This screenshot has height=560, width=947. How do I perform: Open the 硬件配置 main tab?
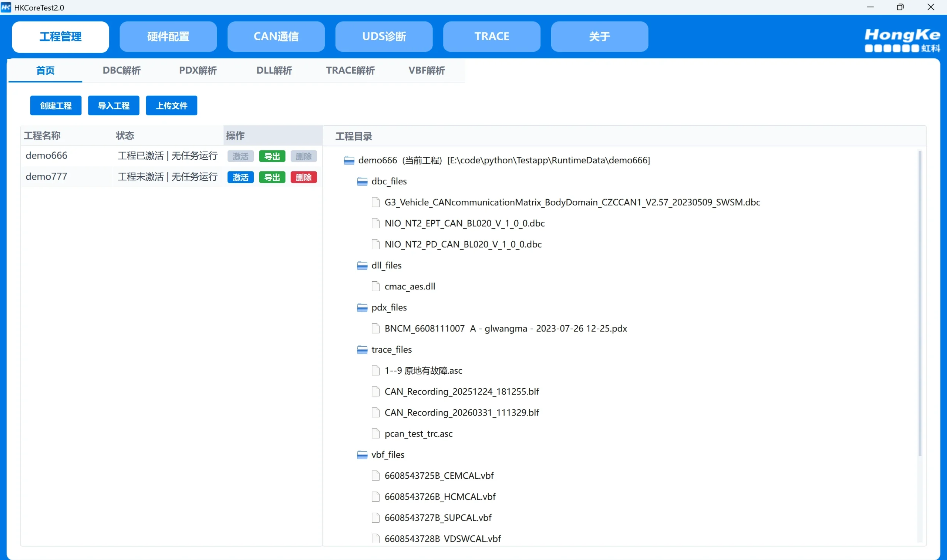click(168, 37)
